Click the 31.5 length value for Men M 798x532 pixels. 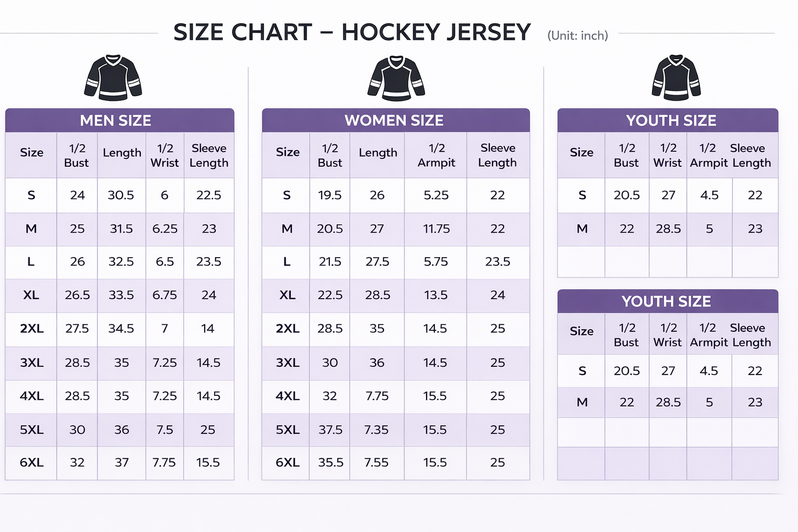tap(121, 229)
